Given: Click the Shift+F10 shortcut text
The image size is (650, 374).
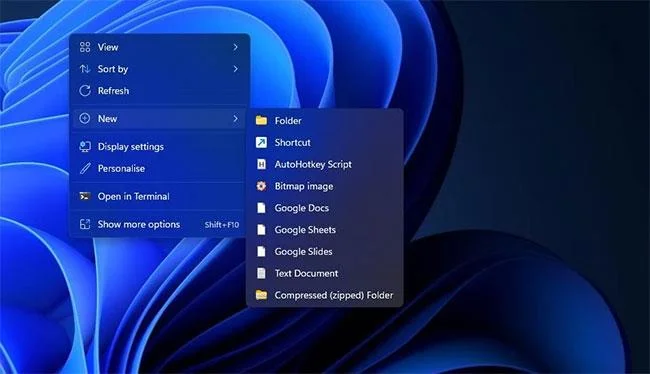Looking at the screenshot, I should pyautogui.click(x=222, y=225).
